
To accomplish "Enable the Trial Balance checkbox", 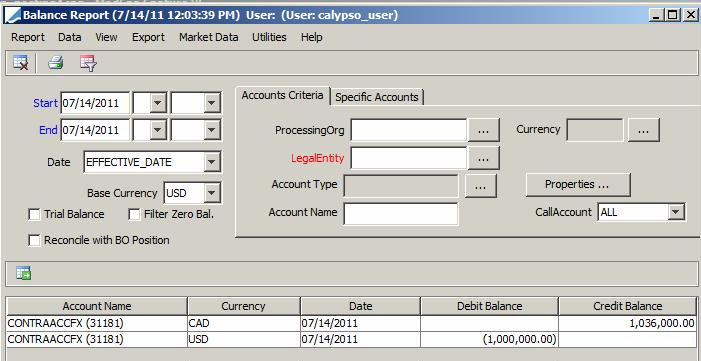I will 34,215.
